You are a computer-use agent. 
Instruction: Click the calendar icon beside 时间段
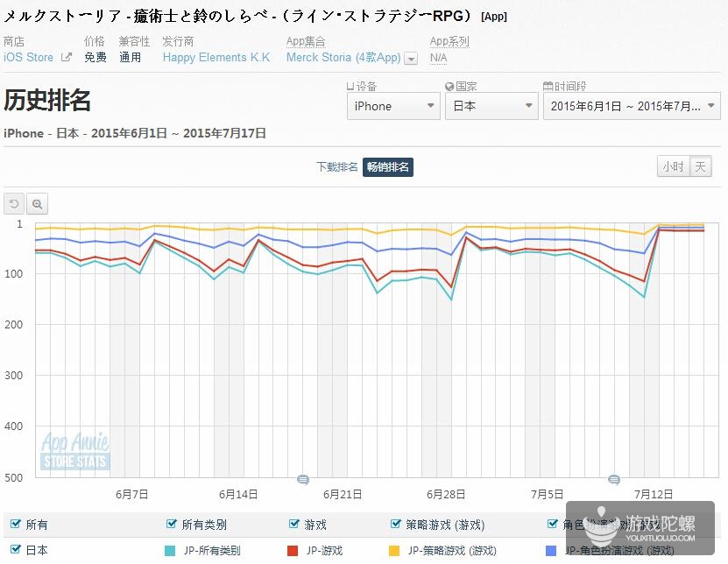tap(548, 87)
